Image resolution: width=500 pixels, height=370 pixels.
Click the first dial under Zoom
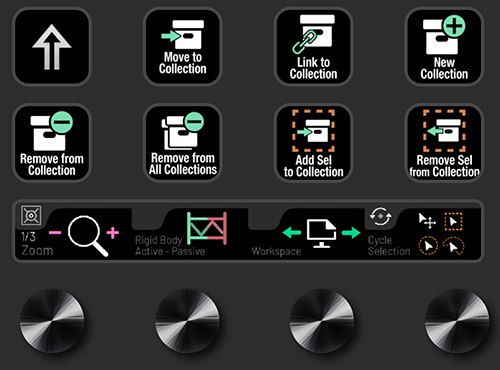pos(52,321)
